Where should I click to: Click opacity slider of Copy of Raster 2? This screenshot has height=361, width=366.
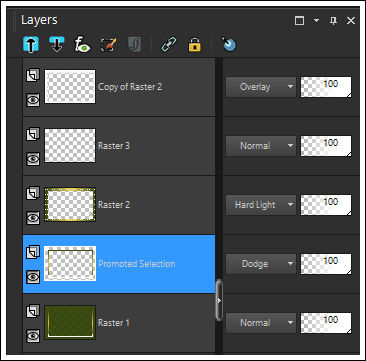point(326,87)
